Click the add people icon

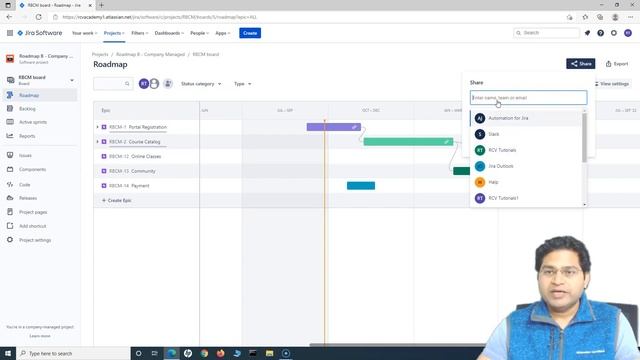168,84
